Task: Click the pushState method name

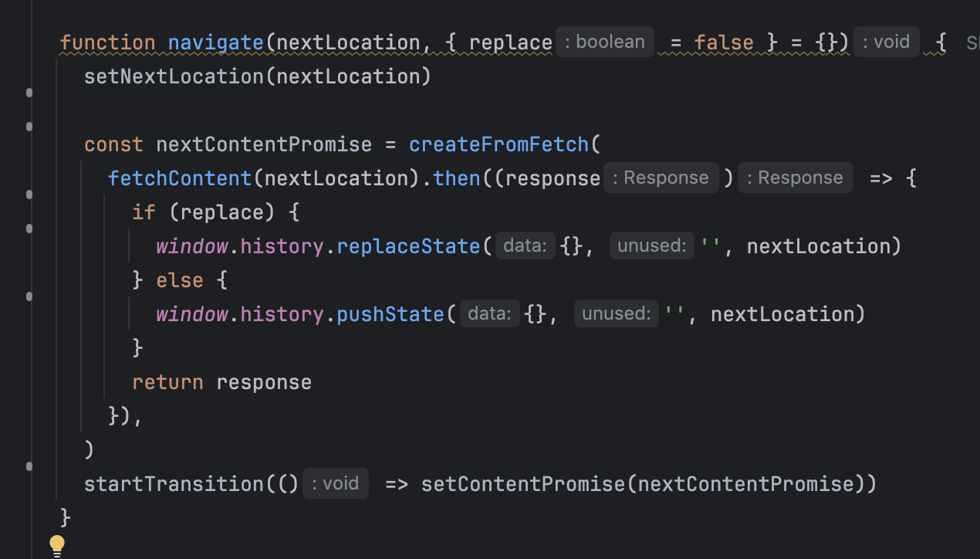Action: tap(390, 314)
